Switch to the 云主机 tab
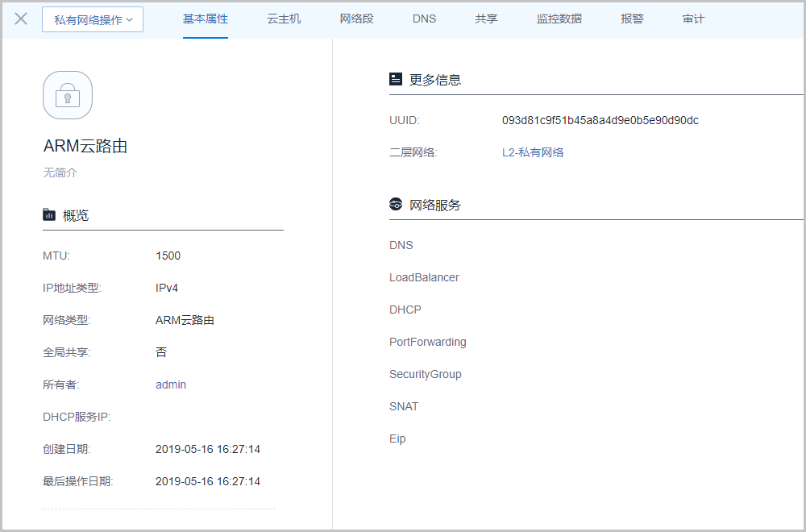The height and width of the screenshot is (532, 806). click(284, 19)
